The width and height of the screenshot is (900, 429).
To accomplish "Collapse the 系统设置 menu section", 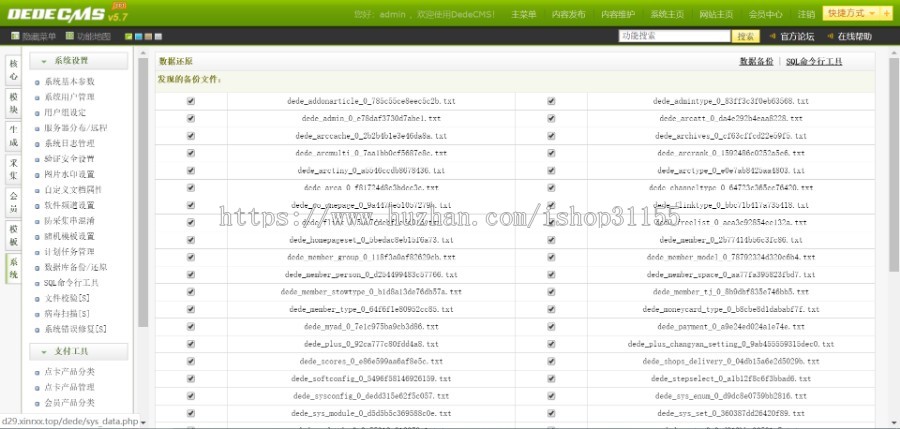I will pyautogui.click(x=79, y=61).
